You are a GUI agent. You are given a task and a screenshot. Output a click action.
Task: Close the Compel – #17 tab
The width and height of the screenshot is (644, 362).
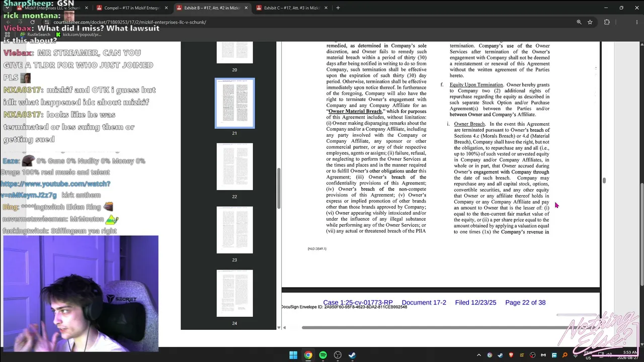pyautogui.click(x=166, y=8)
